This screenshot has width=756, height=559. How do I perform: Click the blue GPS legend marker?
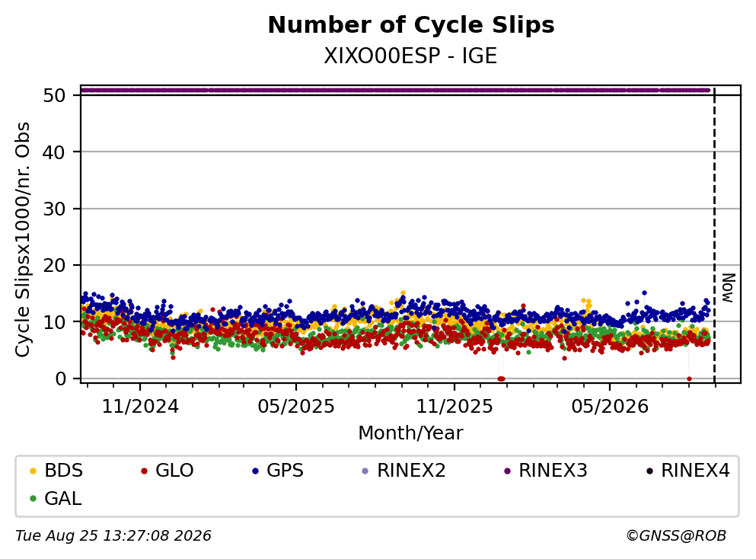click(x=256, y=471)
